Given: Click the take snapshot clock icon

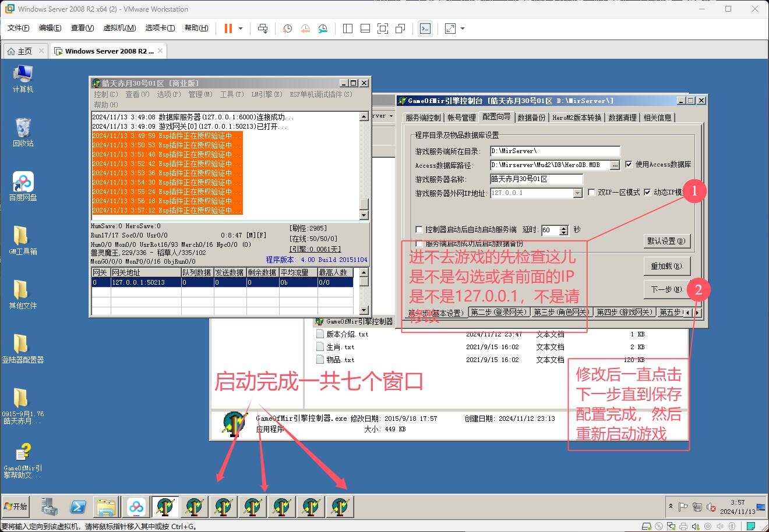Looking at the screenshot, I should 287,29.
